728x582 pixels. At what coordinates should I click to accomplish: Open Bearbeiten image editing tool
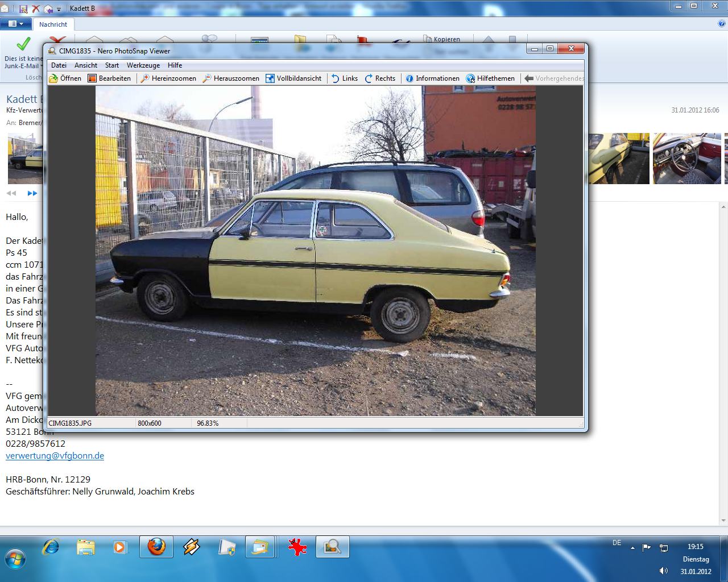point(109,78)
